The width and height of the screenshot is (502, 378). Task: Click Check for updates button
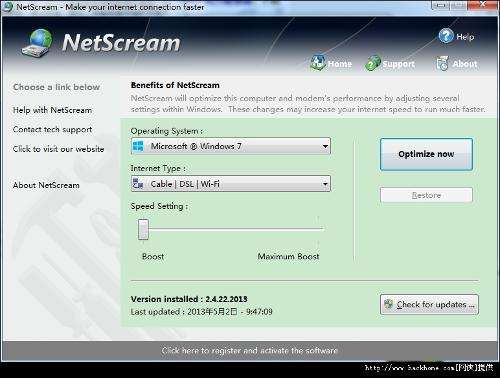(x=429, y=304)
